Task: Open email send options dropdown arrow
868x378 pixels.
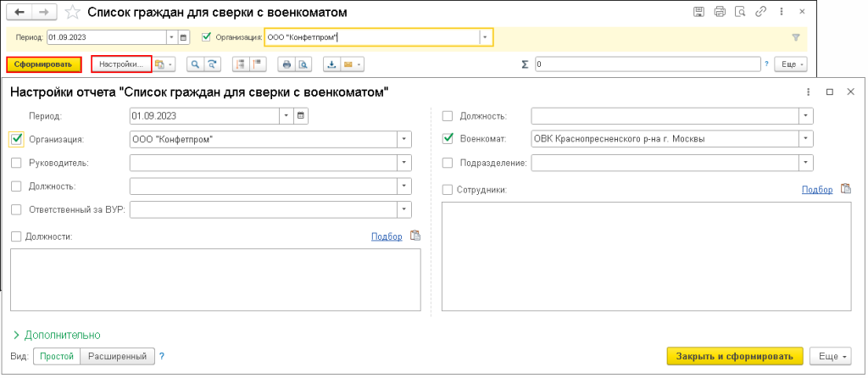Action: (359, 64)
